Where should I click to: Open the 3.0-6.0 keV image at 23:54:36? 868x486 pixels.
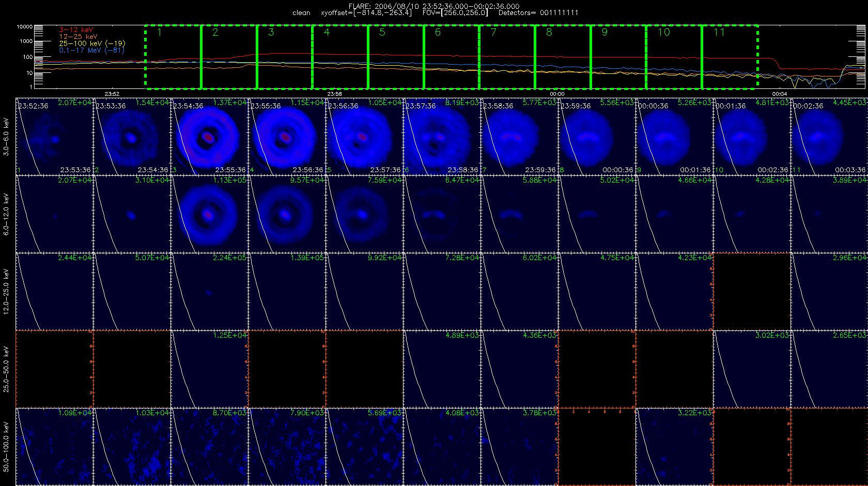[x=210, y=136]
